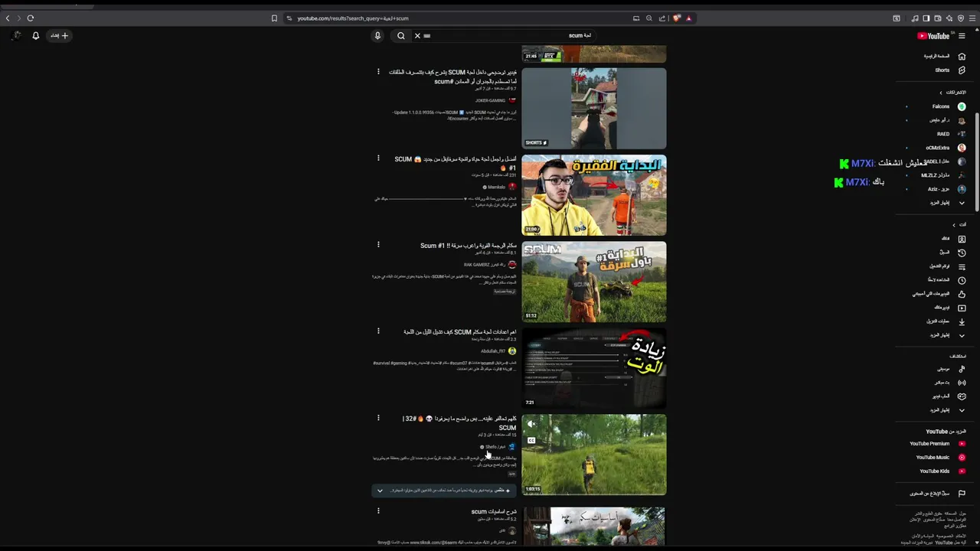Image resolution: width=980 pixels, height=551 pixels.
Task: Open Playlists in sidebar
Action: pyautogui.click(x=947, y=266)
